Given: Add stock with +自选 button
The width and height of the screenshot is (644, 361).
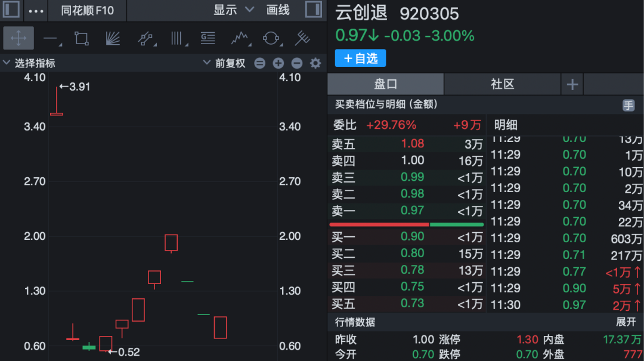Looking at the screenshot, I should (360, 58).
